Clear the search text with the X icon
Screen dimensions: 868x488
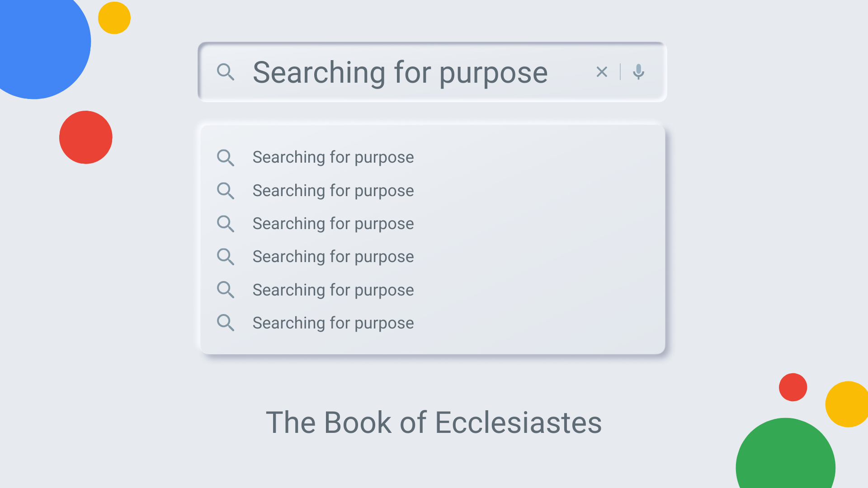(x=602, y=72)
